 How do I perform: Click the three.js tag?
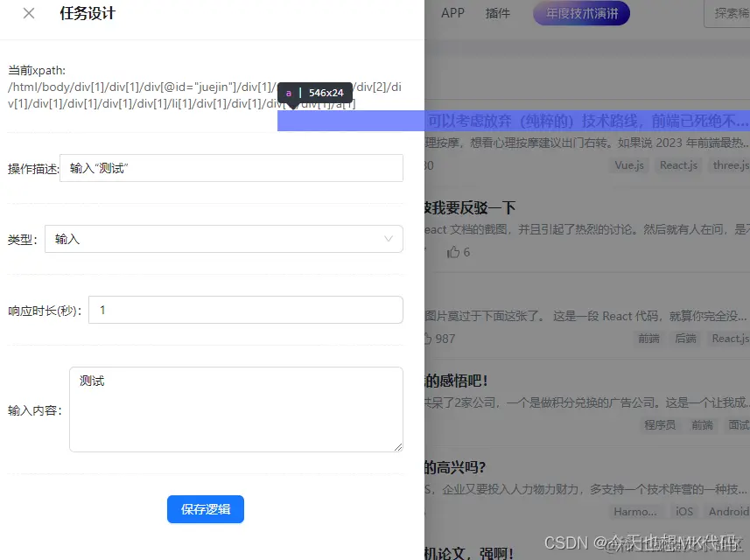coord(729,164)
